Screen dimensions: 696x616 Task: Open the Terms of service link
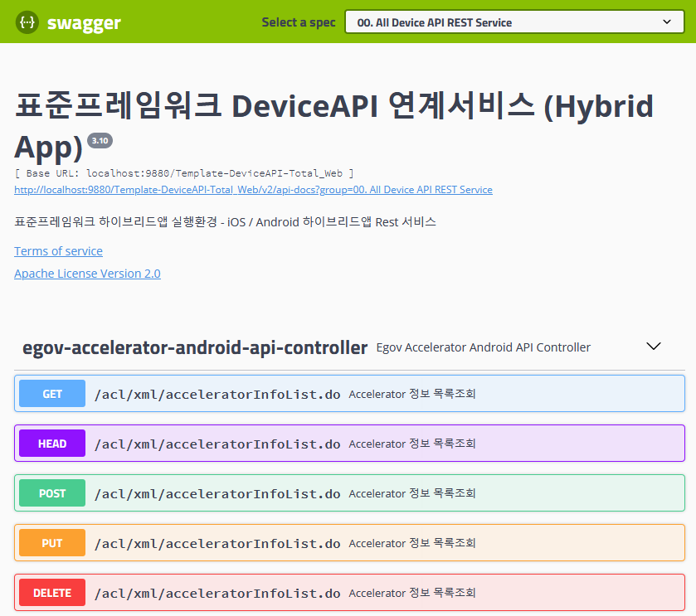58,251
